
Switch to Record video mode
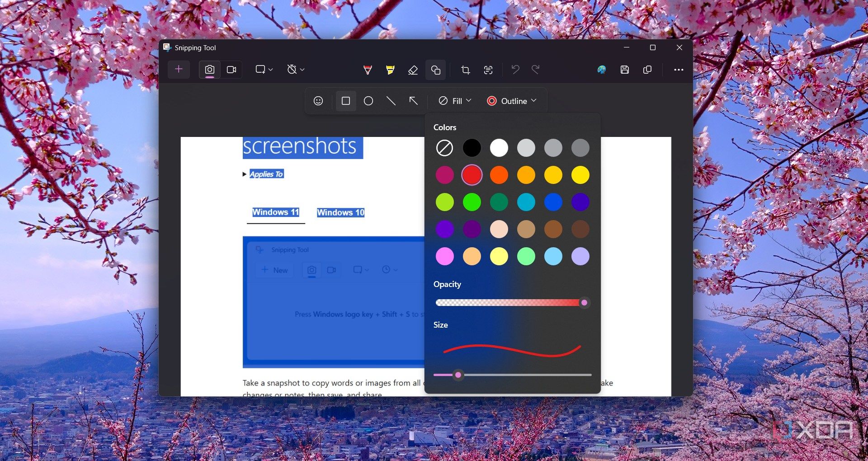[x=231, y=70]
